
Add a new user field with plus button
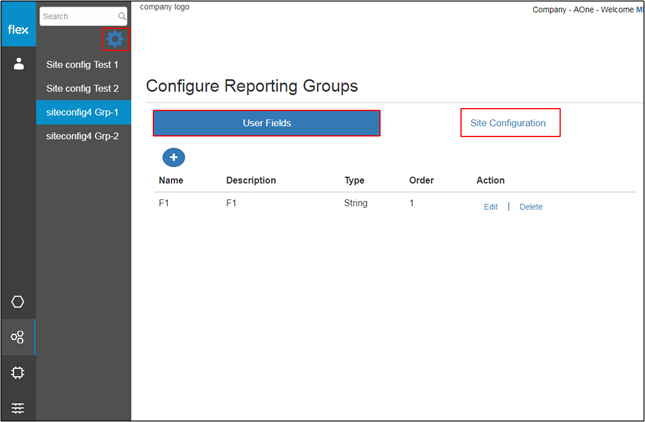[x=174, y=157]
